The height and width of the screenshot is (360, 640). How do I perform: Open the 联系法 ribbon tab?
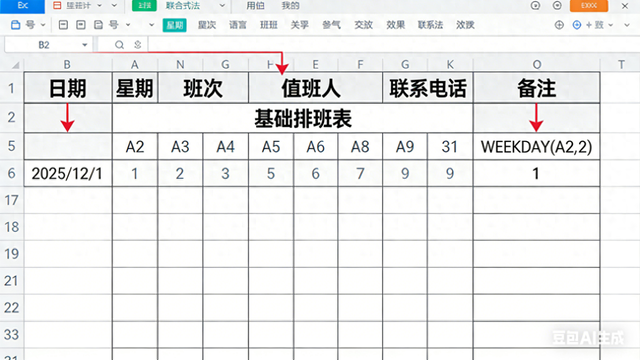pyautogui.click(x=430, y=25)
